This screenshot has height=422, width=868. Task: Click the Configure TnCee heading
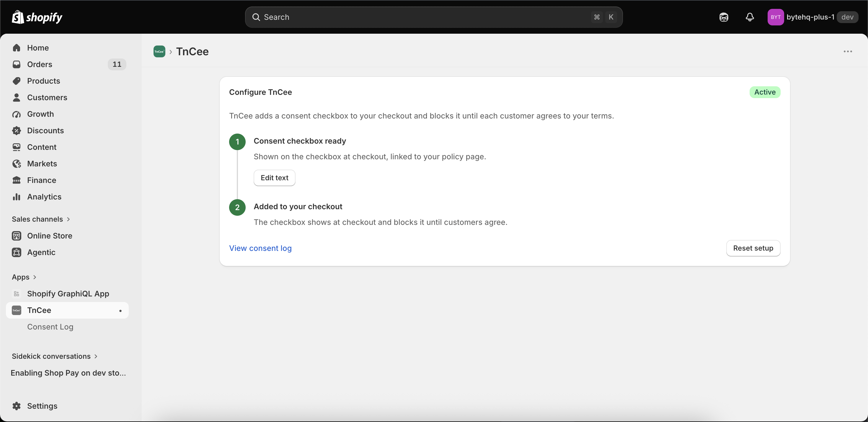[x=260, y=92]
